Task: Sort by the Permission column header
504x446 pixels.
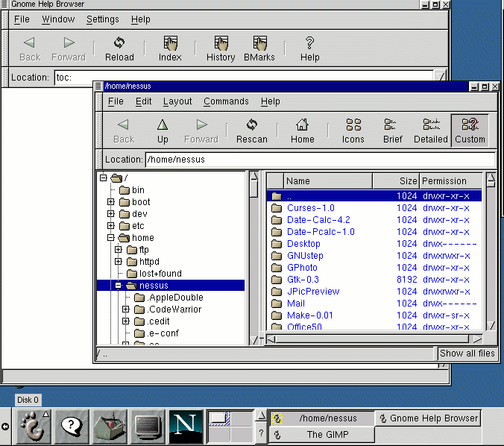Action: [450, 181]
